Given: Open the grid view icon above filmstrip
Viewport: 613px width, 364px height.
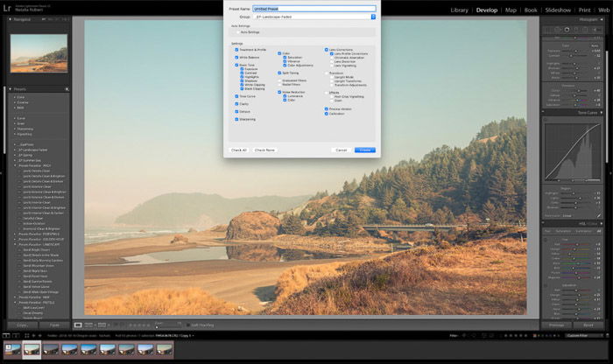Looking at the screenshot, I should [27, 335].
